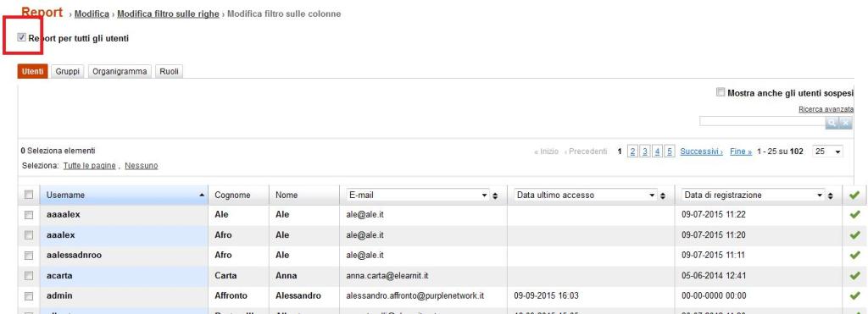Go to page 4
This screenshot has height=314, width=868.
tap(657, 151)
